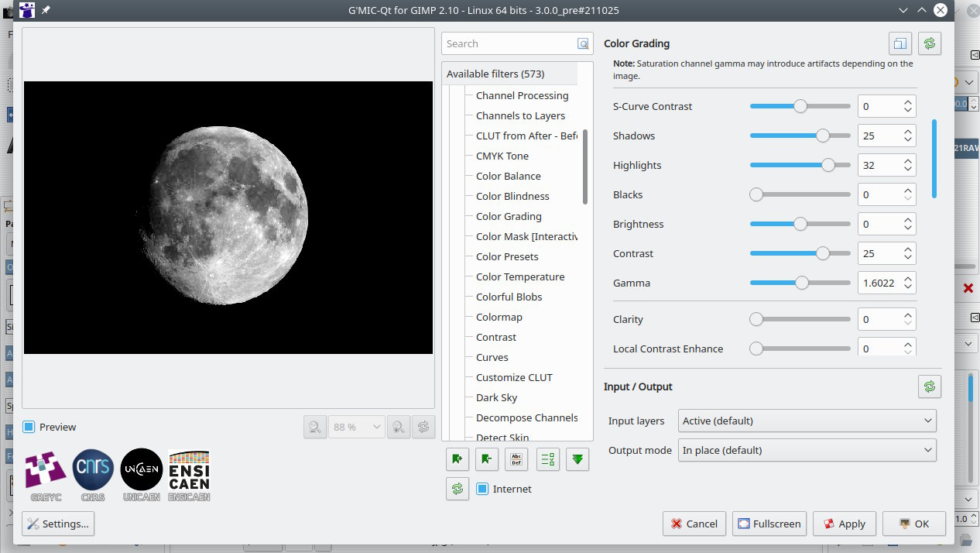The image size is (980, 553).
Task: Click the Fullscreen button
Action: tap(769, 524)
